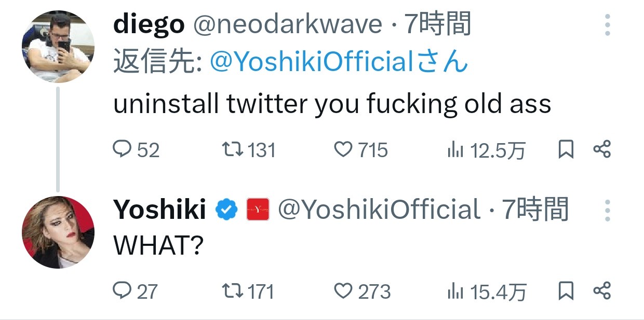This screenshot has height=320, width=644.
Task: View analytics showing 12.5万 views
Action: [455, 150]
